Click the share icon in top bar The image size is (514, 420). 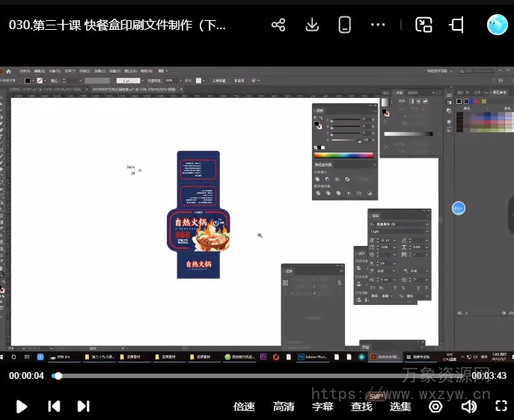[278, 25]
